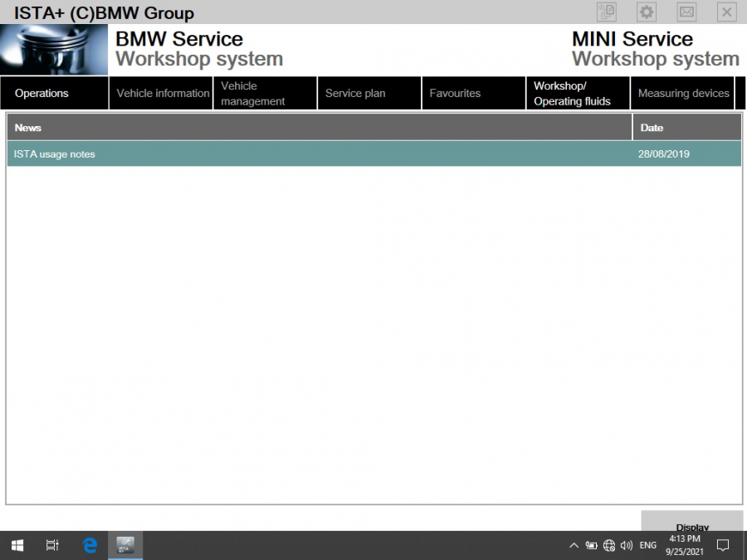Open settings with the gear icon
The image size is (747, 560).
[646, 12]
